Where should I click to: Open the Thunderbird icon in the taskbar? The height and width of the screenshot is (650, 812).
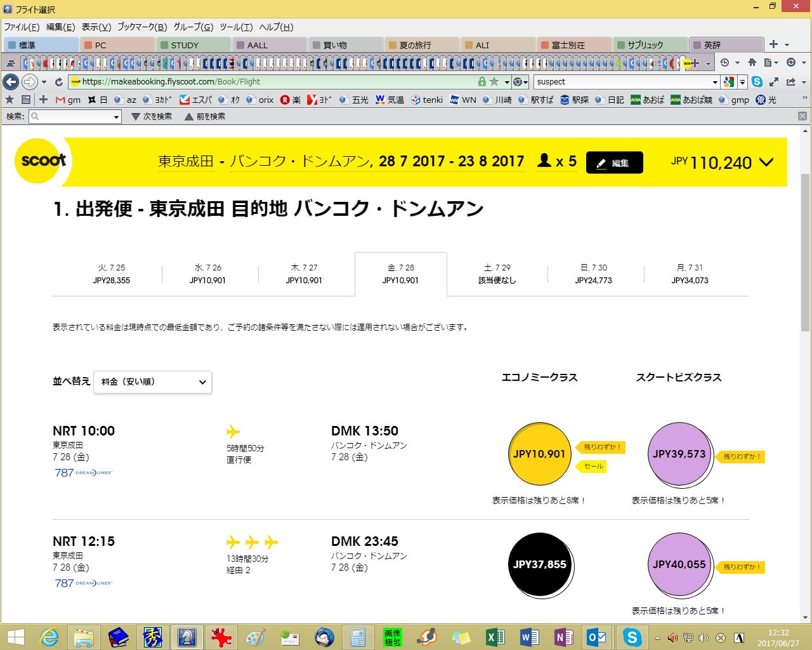tap(324, 637)
